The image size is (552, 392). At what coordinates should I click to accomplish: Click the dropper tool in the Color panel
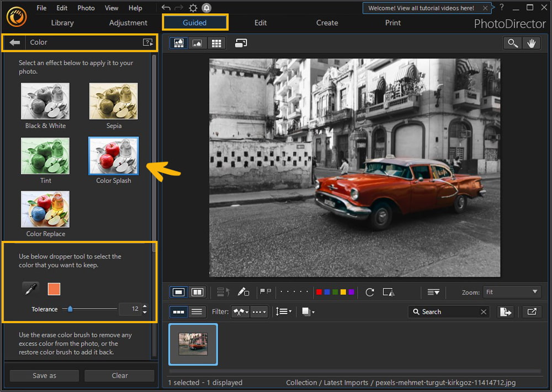pyautogui.click(x=30, y=288)
